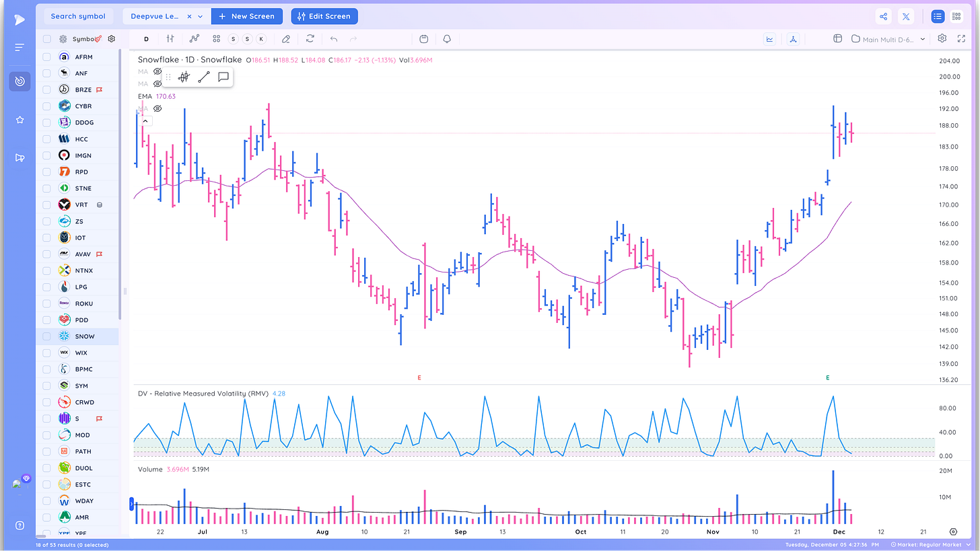Viewport: 980px width, 551px height.
Task: Open chart settings gear icon
Action: (x=942, y=39)
